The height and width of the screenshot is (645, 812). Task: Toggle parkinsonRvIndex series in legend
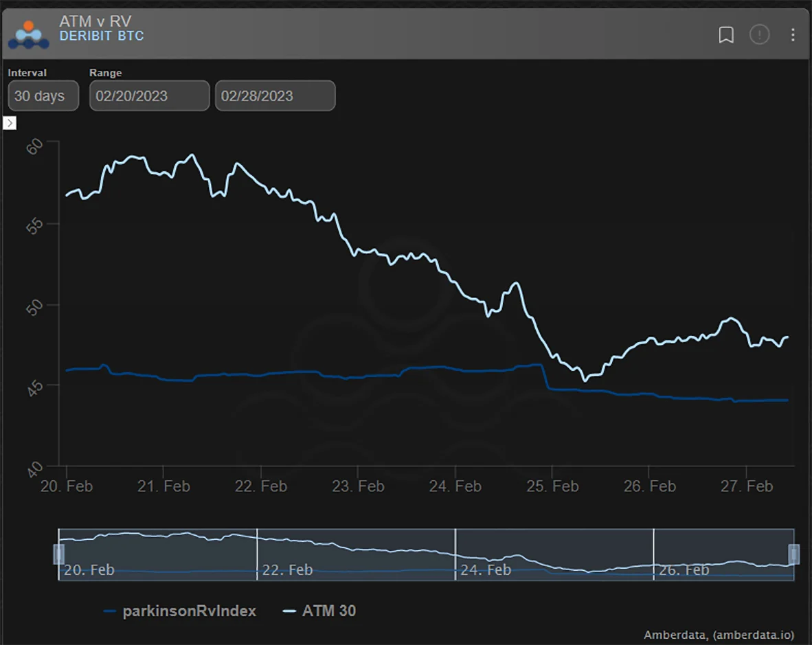(x=180, y=611)
